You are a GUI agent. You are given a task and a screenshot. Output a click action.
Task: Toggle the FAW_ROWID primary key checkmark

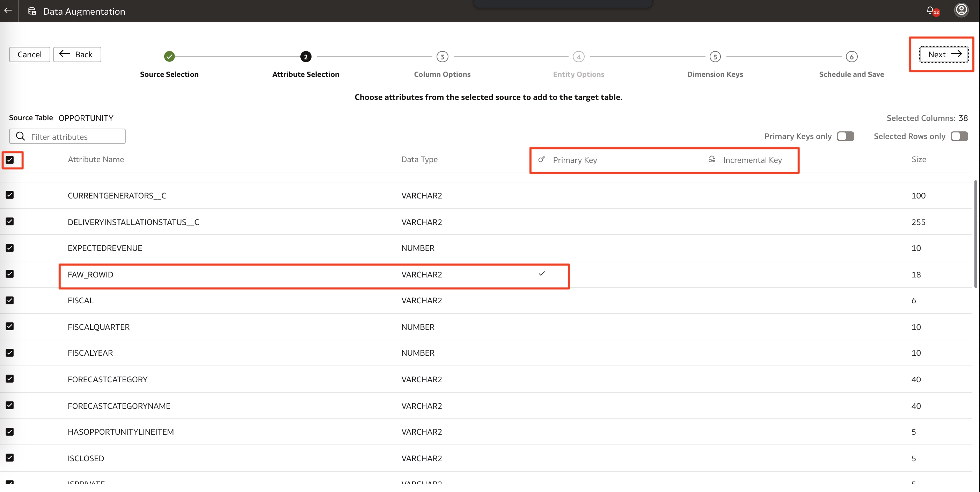(542, 274)
